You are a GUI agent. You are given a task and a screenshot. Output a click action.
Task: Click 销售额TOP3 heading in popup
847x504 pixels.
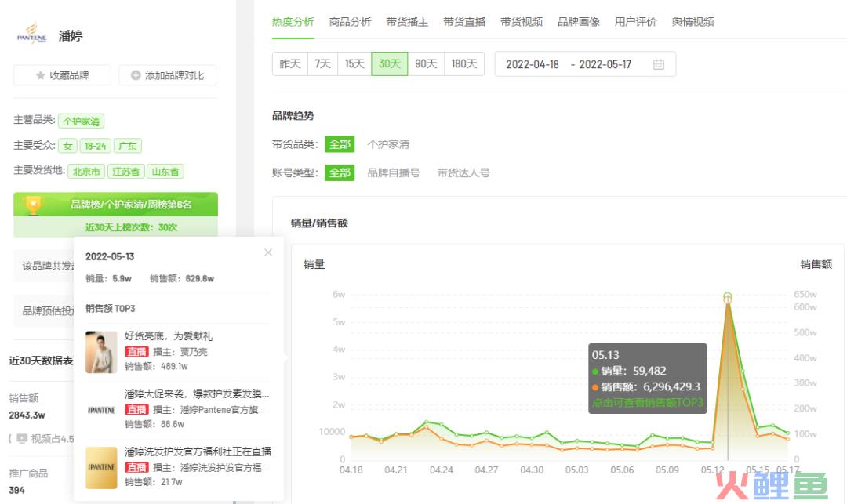(111, 309)
